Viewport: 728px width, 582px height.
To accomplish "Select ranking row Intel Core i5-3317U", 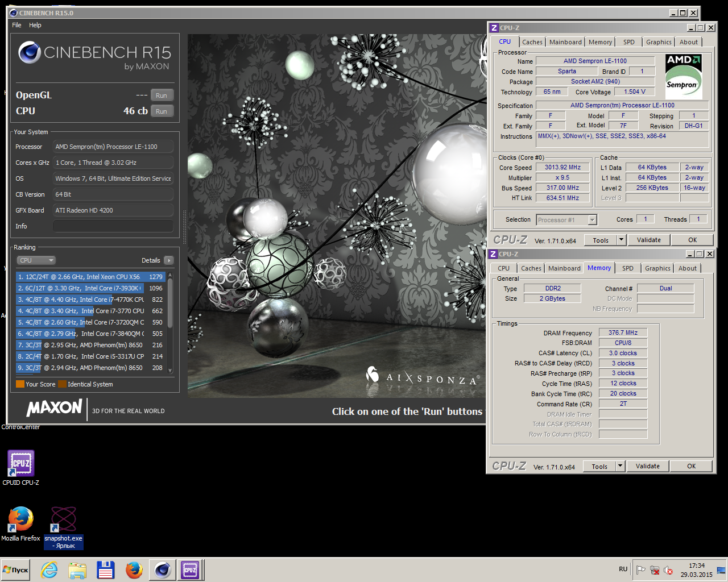I will (x=90, y=356).
